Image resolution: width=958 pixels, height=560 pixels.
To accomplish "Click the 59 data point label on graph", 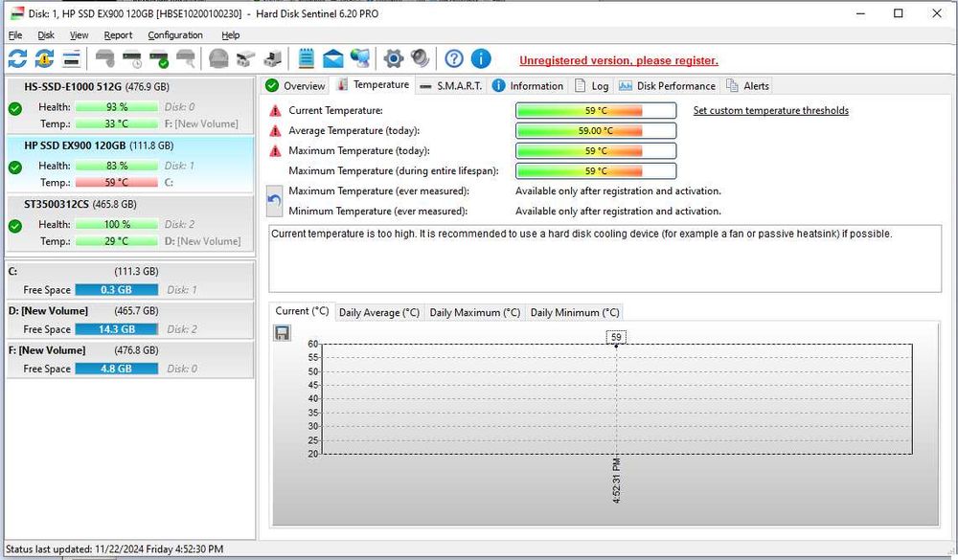I will pyautogui.click(x=616, y=337).
